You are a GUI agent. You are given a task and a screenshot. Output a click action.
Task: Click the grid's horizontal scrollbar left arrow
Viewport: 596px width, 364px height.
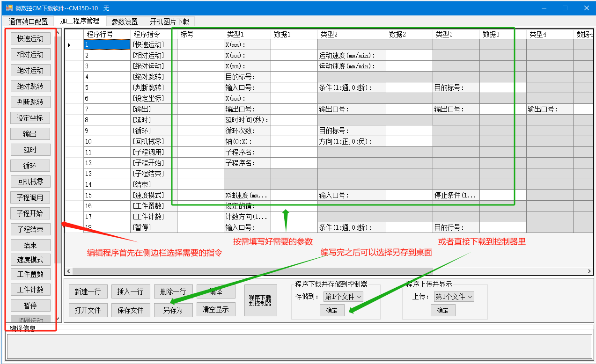[x=68, y=271]
